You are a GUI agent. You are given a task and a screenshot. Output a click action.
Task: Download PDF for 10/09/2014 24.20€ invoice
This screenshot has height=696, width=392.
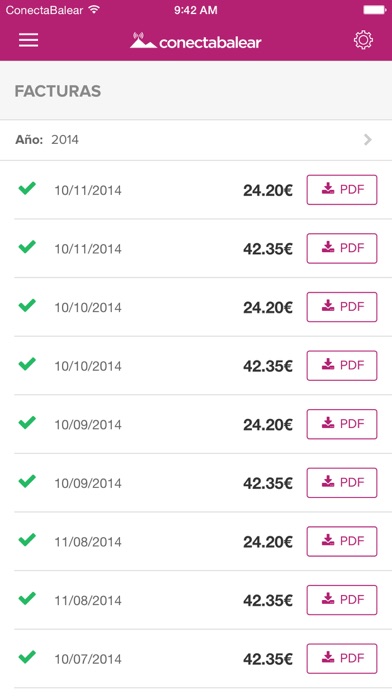point(342,424)
